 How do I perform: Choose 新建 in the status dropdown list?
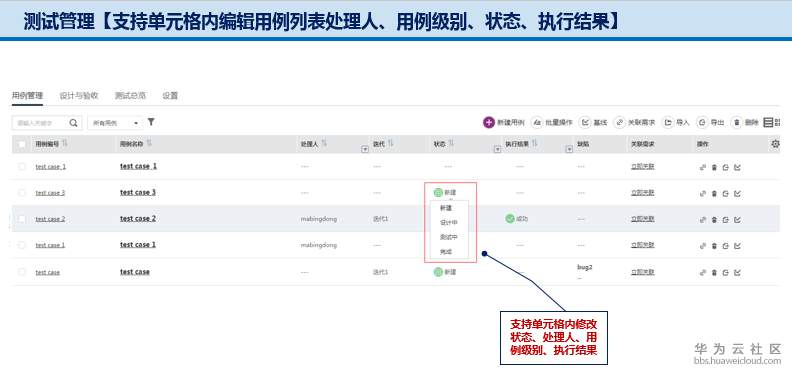(448, 208)
